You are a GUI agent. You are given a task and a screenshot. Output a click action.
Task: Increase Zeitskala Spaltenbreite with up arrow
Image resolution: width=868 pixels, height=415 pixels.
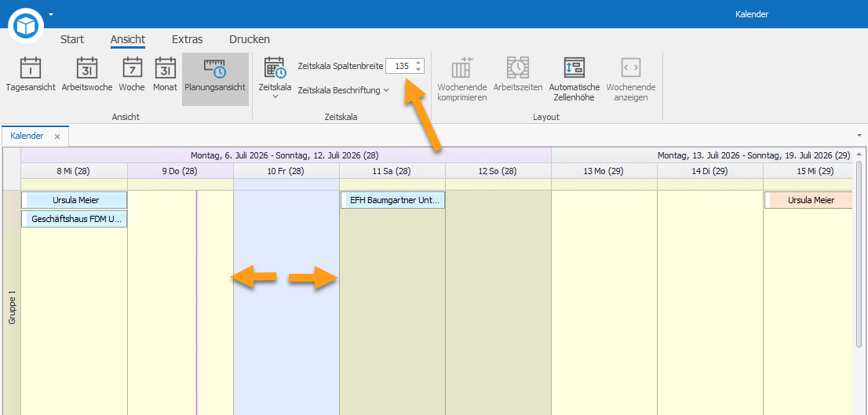(418, 63)
